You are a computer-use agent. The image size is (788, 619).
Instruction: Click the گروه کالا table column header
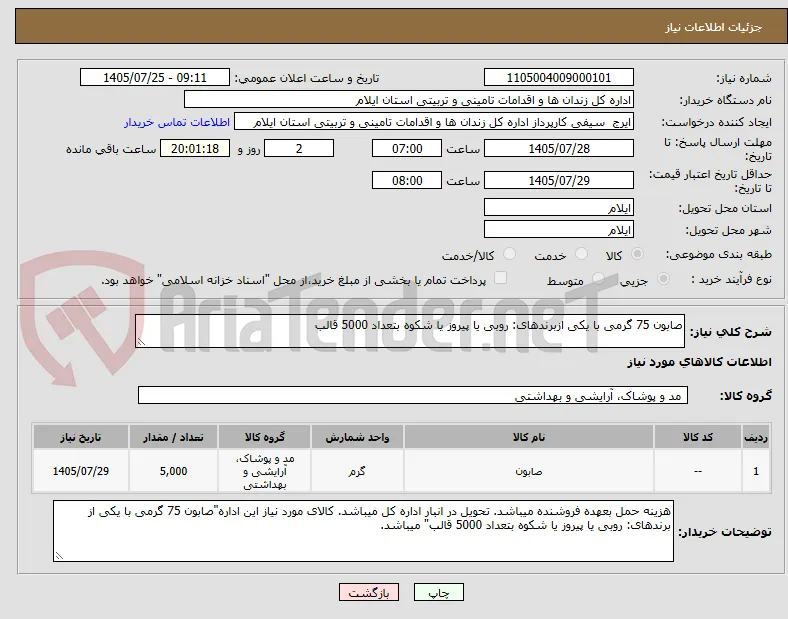pyautogui.click(x=265, y=437)
